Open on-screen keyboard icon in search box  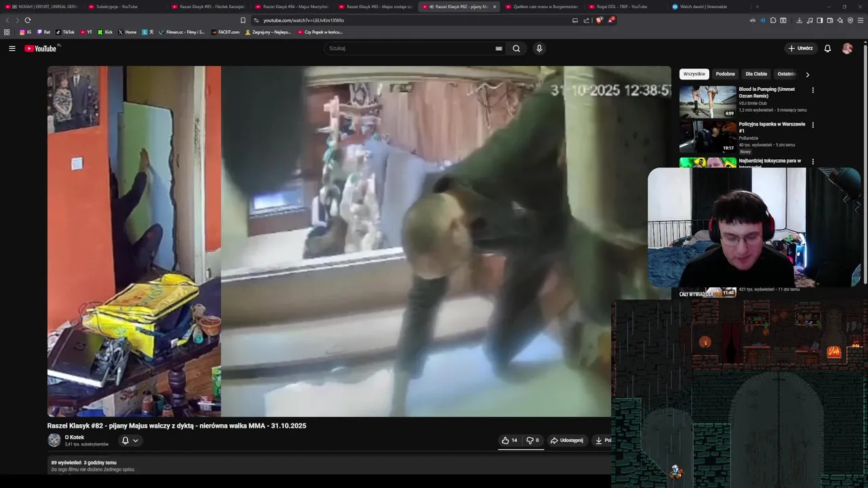click(498, 48)
